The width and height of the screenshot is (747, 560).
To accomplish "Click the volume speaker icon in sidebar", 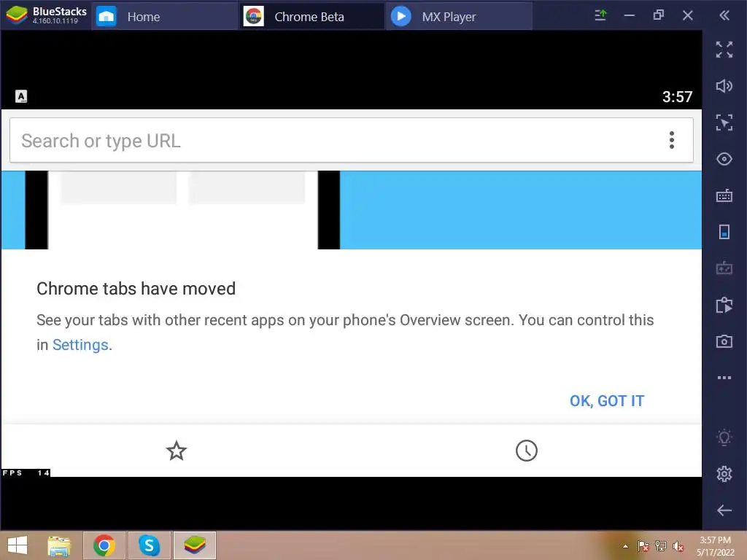I will [x=724, y=86].
